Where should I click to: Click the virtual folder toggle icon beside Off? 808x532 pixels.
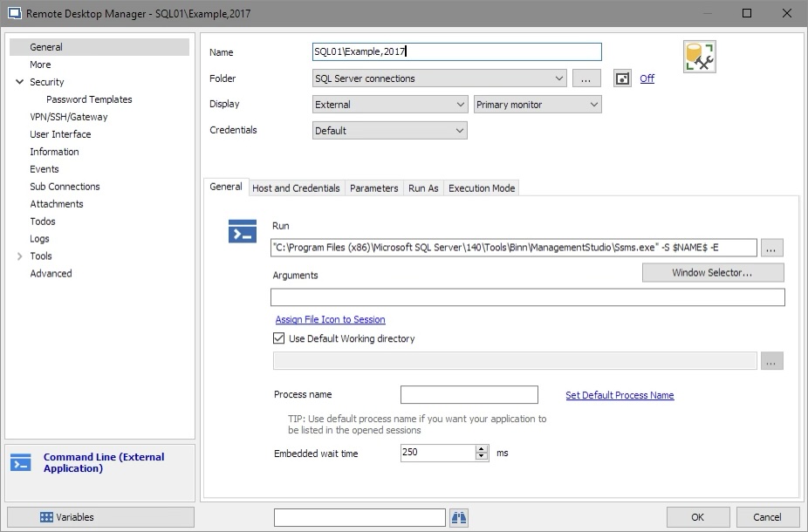click(622, 78)
